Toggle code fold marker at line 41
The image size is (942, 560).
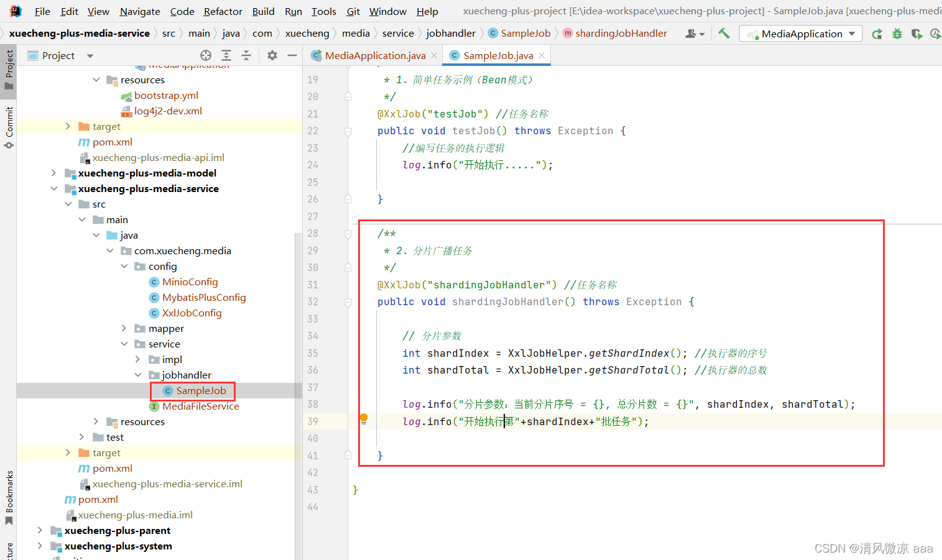pos(348,456)
